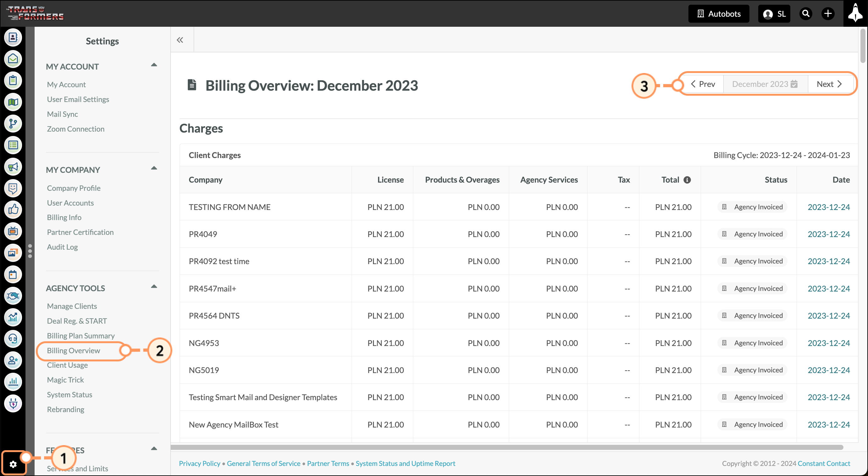Open Billing Plan Summary
Screen dimensions: 868x476
tap(81, 336)
